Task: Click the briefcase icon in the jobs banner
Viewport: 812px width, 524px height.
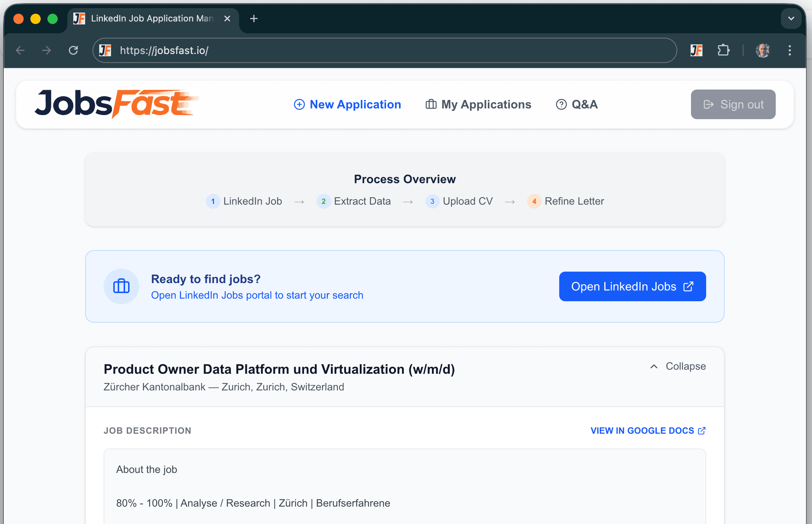Action: click(121, 286)
